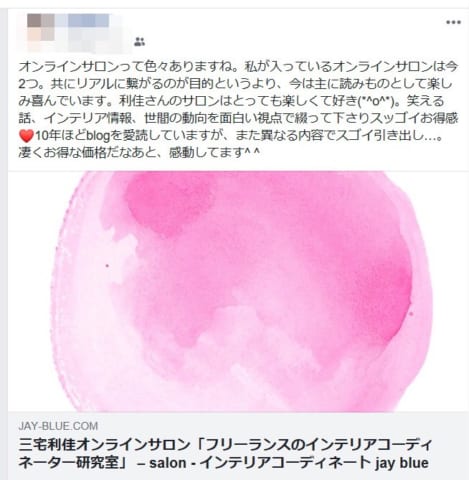Select the opening sentence オンラインサロンって色々ありますね
469x480 pixels.
point(129,67)
